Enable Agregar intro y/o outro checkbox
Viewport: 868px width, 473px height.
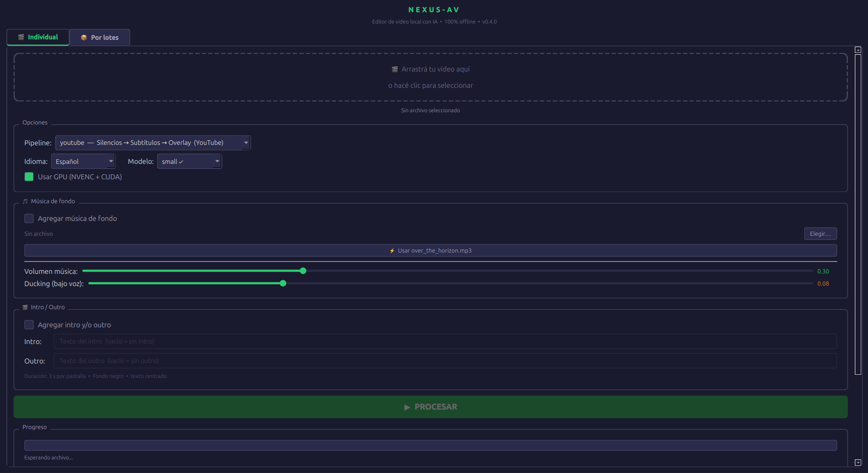pos(29,325)
